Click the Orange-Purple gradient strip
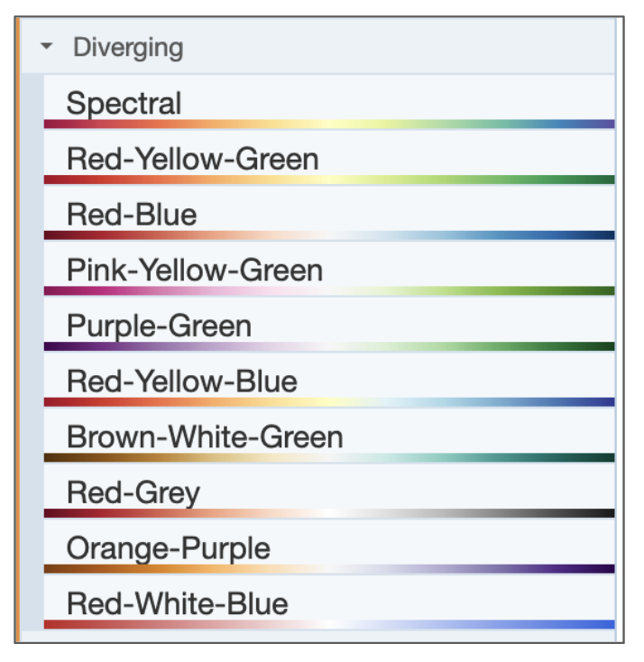644x662 pixels. click(x=328, y=569)
